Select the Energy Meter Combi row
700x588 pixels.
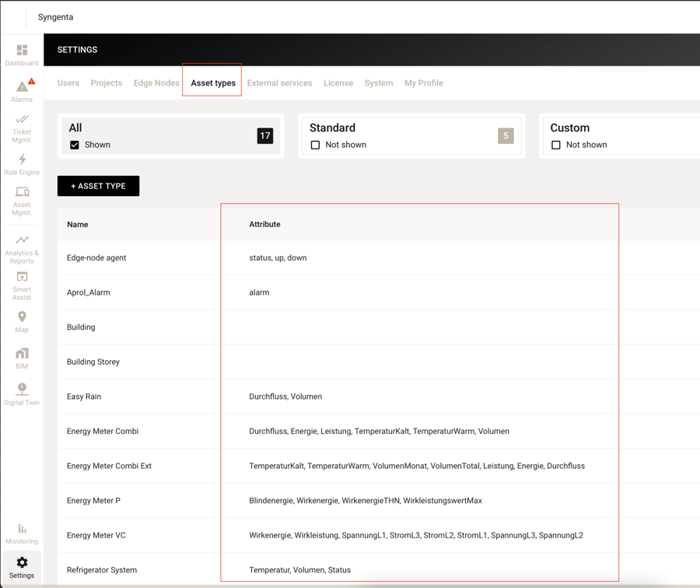[379, 432]
